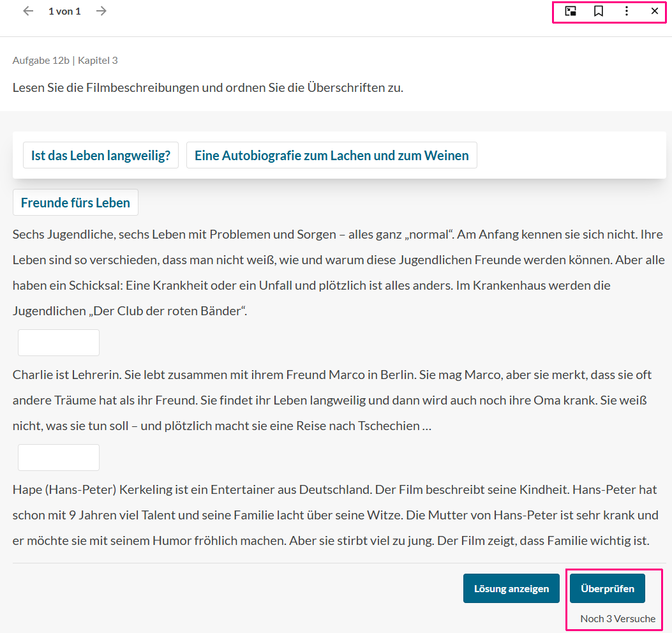The image size is (672, 633).
Task: Show the solution via 'Lösung anzeigen'
Action: click(511, 588)
